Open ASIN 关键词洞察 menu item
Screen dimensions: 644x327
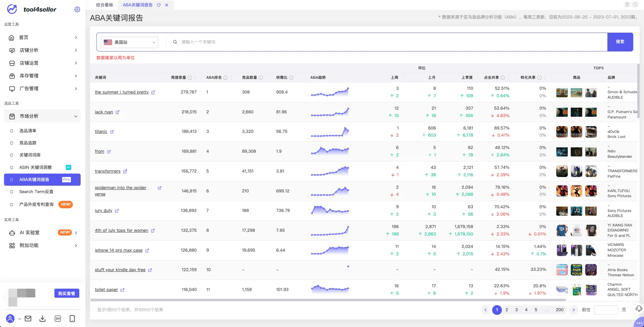coord(35,167)
